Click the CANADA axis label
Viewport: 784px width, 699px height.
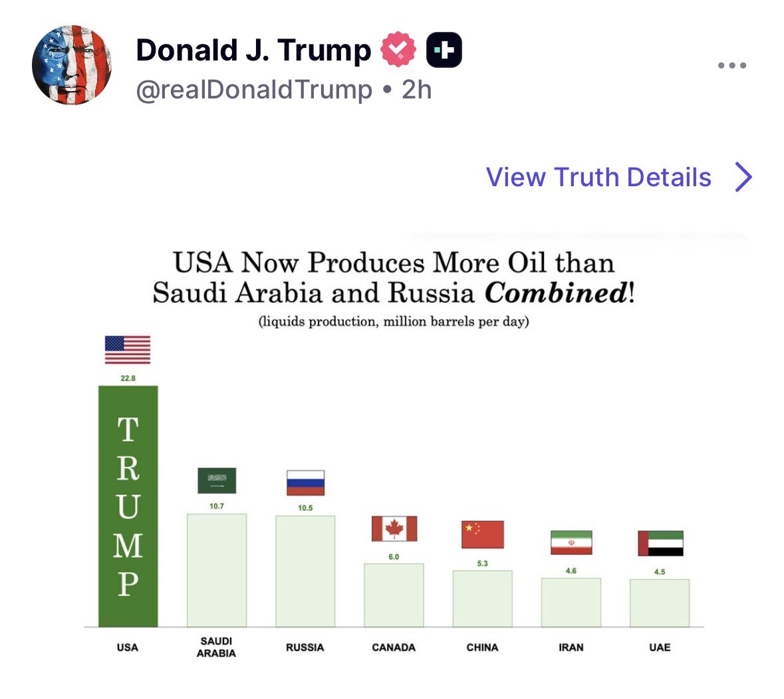click(394, 647)
